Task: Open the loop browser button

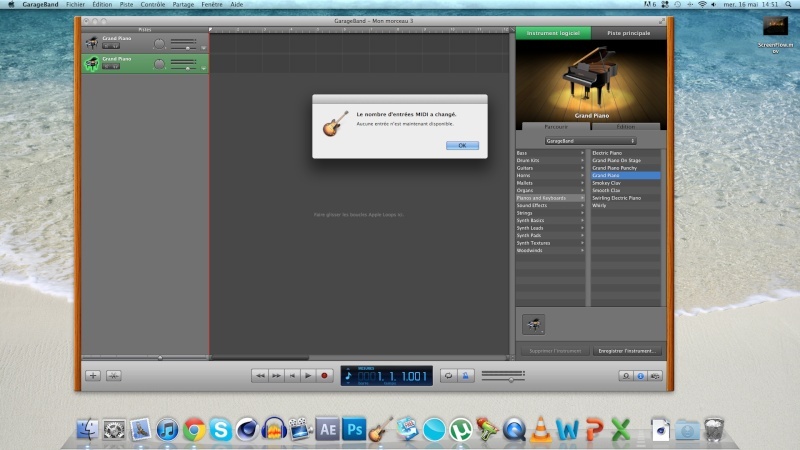Action: (x=626, y=375)
